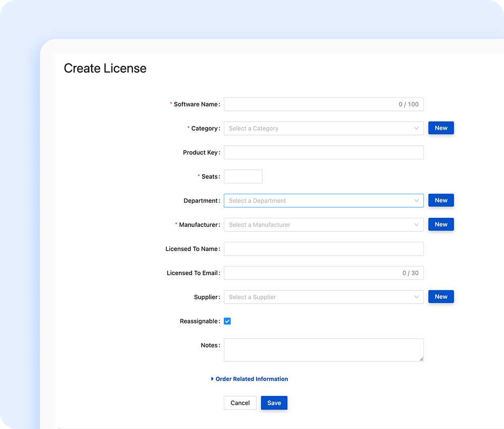504x429 pixels.
Task: Click the 'Seats' label text
Action: [210, 176]
